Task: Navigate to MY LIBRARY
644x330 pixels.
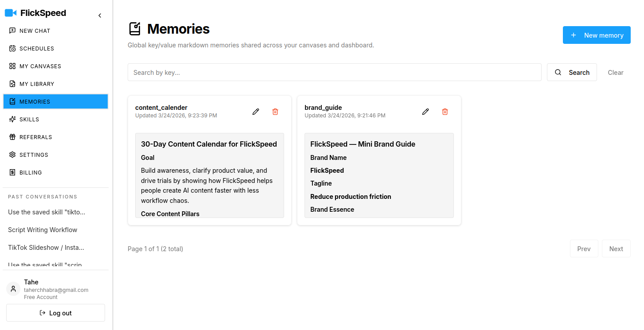Action: (55, 84)
